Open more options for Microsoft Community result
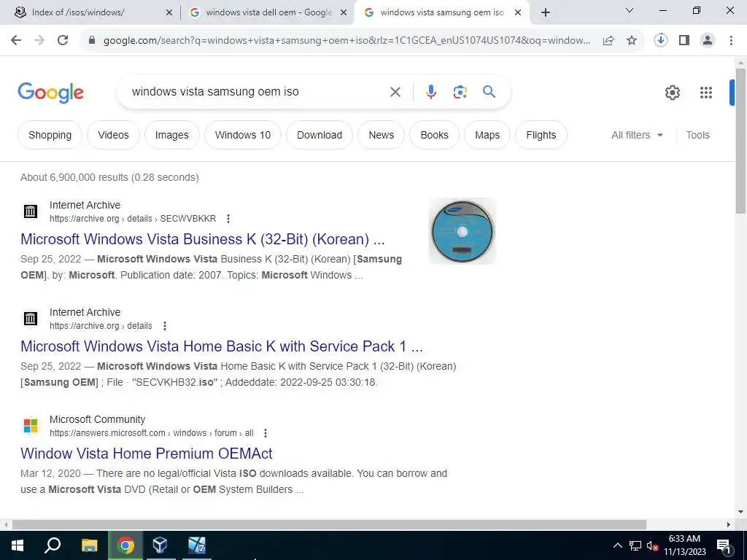The height and width of the screenshot is (560, 747). point(266,433)
